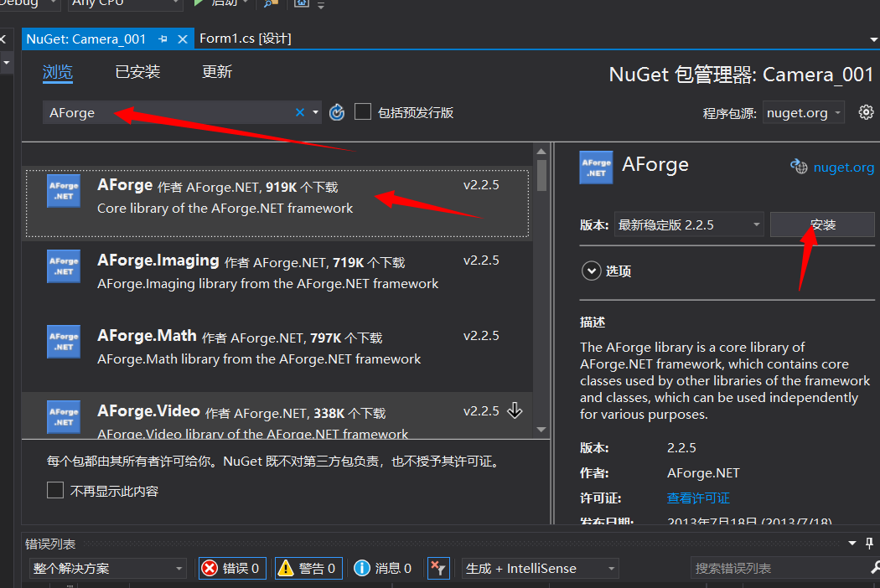Open the search history dropdown arrow
The height and width of the screenshot is (588, 880).
[315, 113]
